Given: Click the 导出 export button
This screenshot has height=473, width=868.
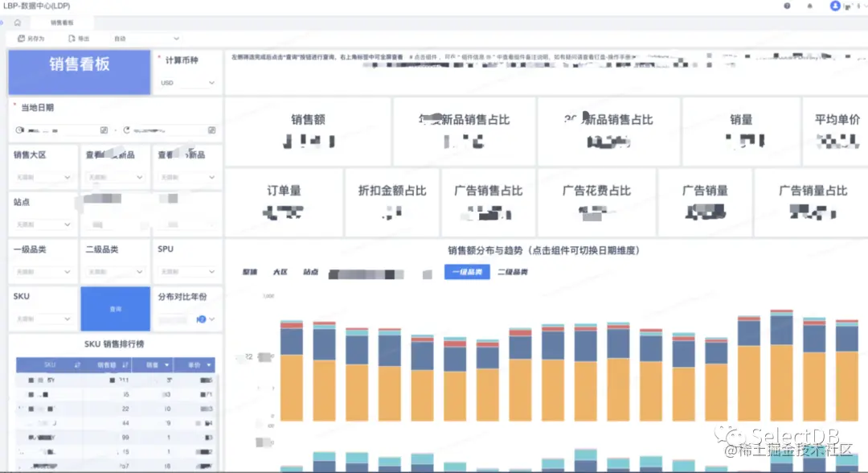Looking at the screenshot, I should [x=79, y=39].
